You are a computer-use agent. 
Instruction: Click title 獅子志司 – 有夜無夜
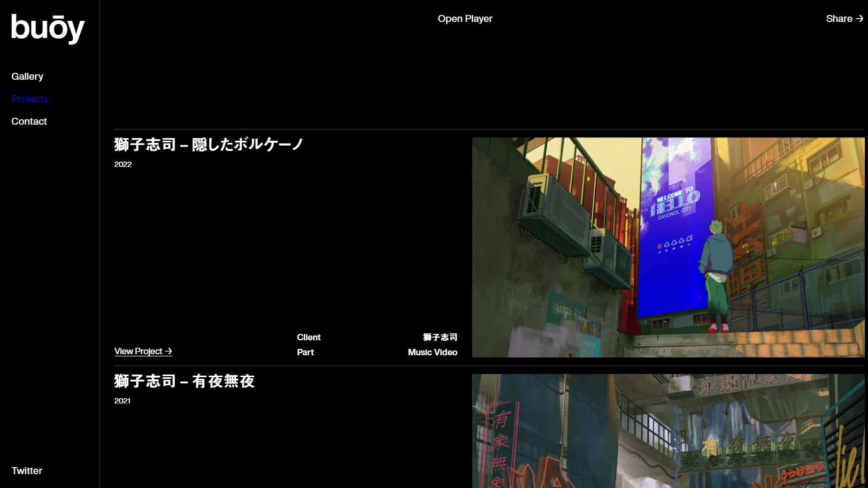pos(185,381)
